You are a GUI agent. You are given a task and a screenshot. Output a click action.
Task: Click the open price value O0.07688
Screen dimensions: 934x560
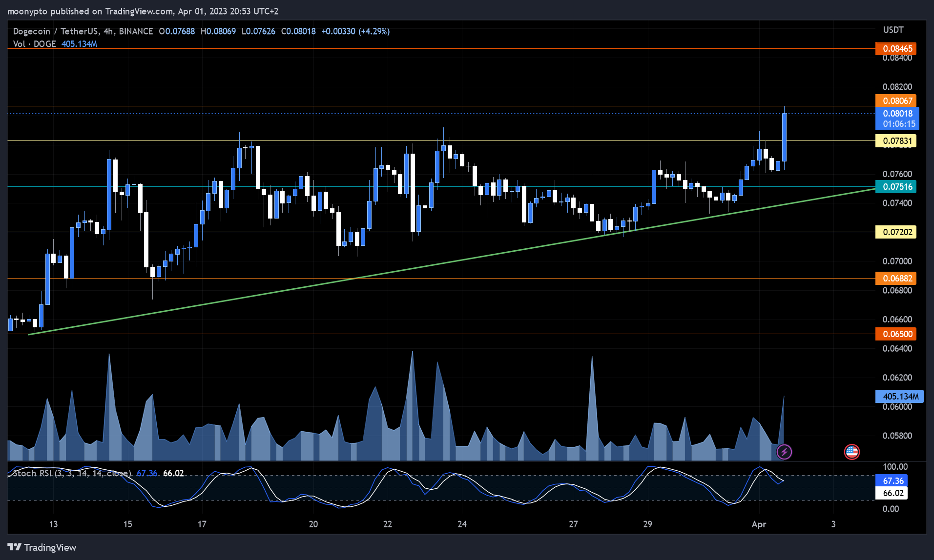[x=177, y=31]
